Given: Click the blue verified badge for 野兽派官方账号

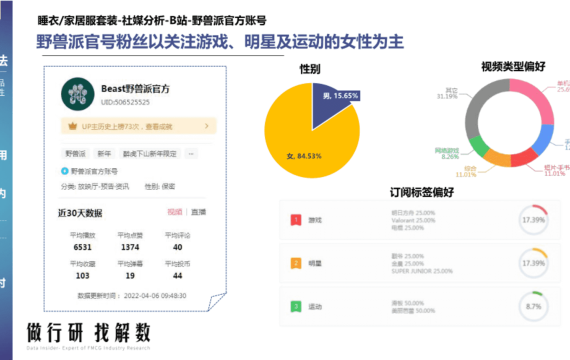Looking at the screenshot, I should [65, 171].
